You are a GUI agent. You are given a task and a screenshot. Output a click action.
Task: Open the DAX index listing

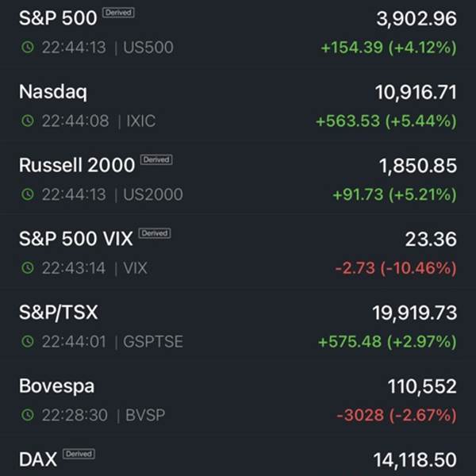tap(238, 459)
